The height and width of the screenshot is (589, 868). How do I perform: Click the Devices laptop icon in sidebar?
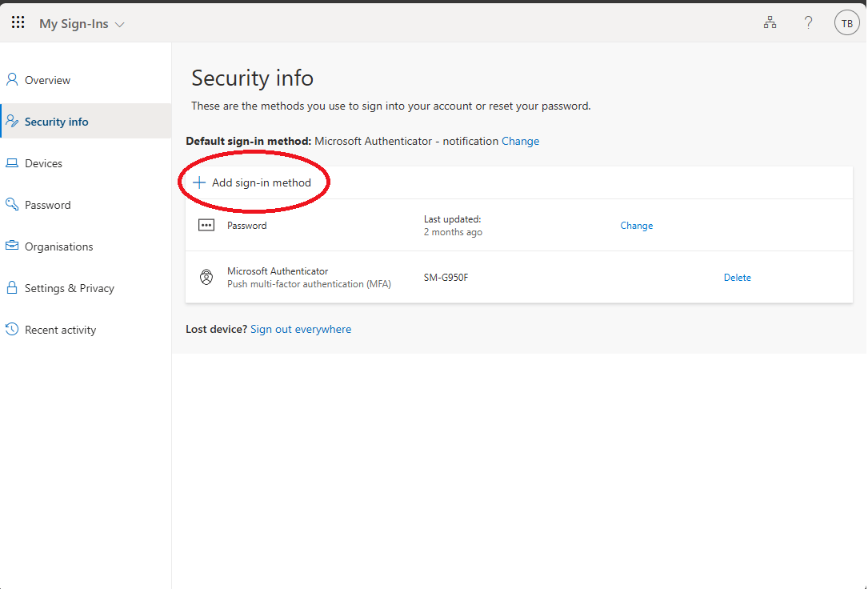(x=12, y=163)
